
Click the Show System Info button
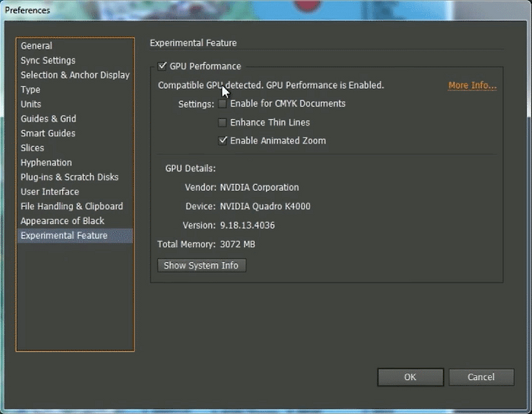pos(202,265)
